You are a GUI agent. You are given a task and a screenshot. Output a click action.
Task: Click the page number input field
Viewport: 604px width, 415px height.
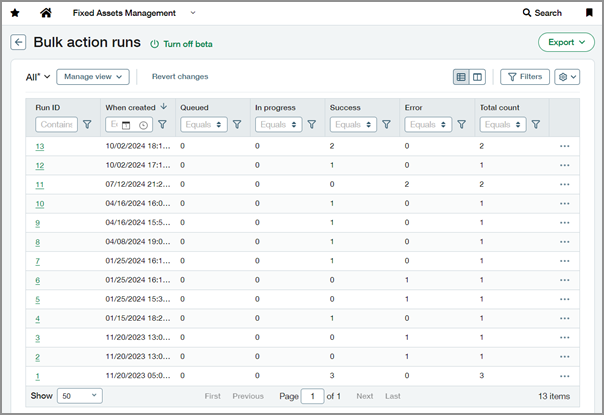point(314,396)
